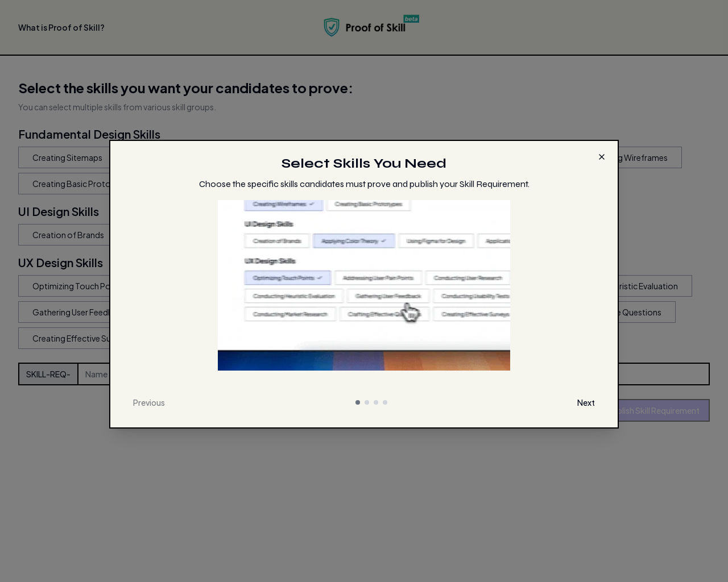Select the Heuristic Evaluation skill chip
728x582 pixels.
tap(655, 286)
